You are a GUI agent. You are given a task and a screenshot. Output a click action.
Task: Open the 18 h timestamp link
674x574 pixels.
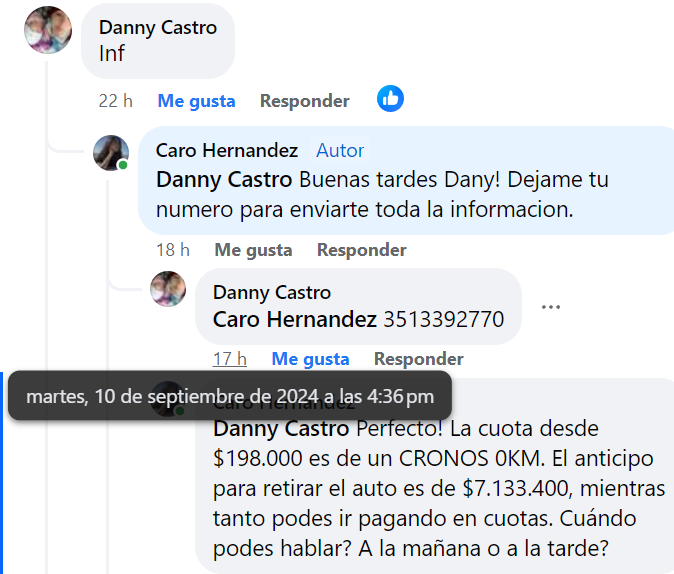point(173,250)
